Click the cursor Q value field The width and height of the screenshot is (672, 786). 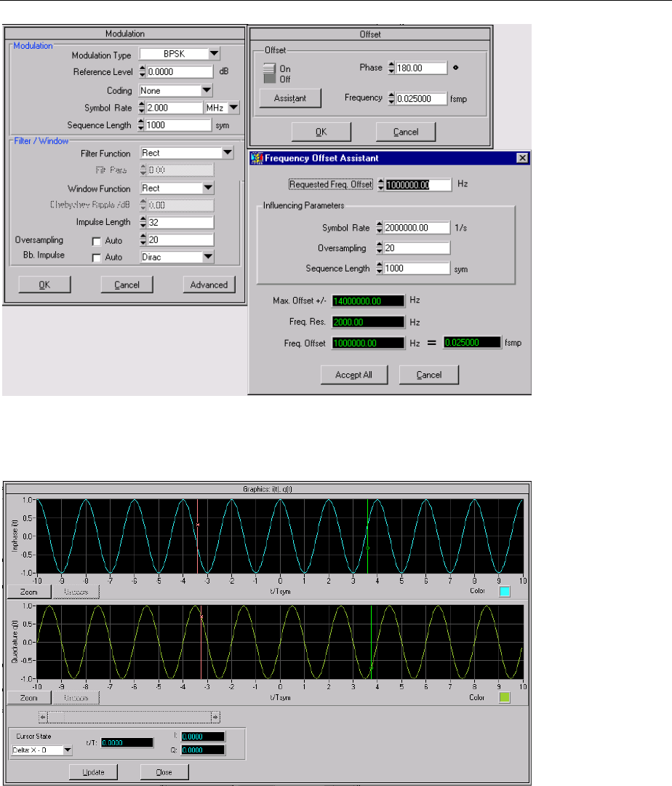[x=203, y=750]
